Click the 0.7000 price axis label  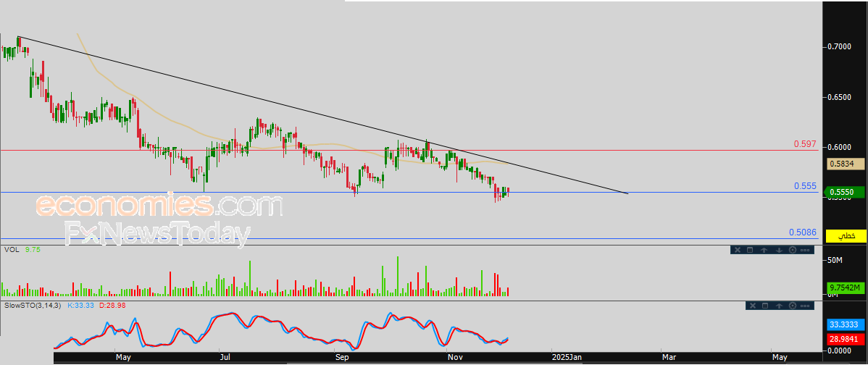(840, 47)
